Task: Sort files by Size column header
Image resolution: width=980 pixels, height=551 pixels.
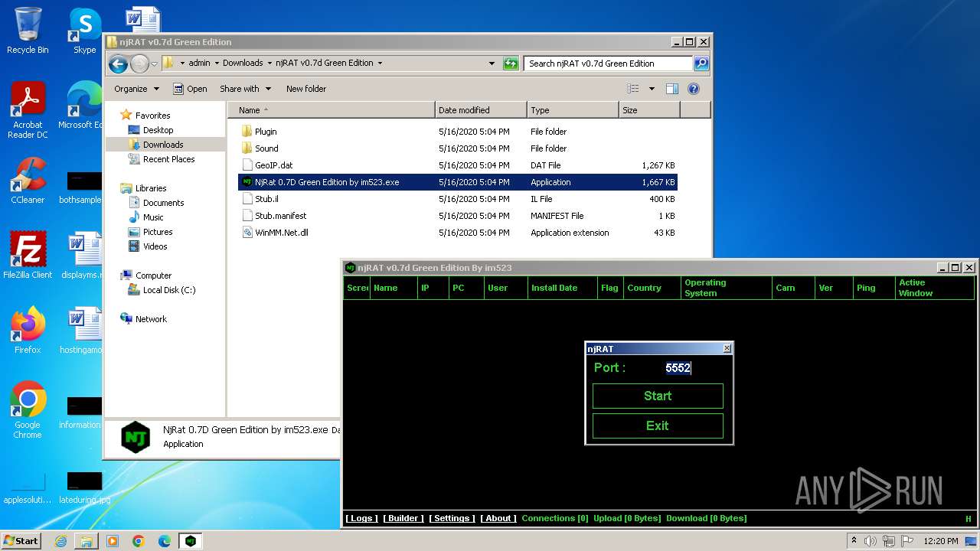Action: click(x=649, y=110)
